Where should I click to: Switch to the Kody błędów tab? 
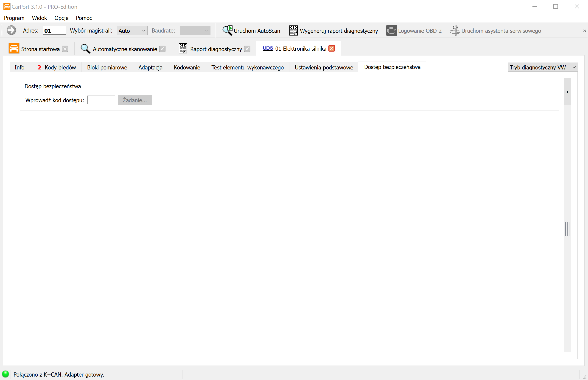pos(57,67)
